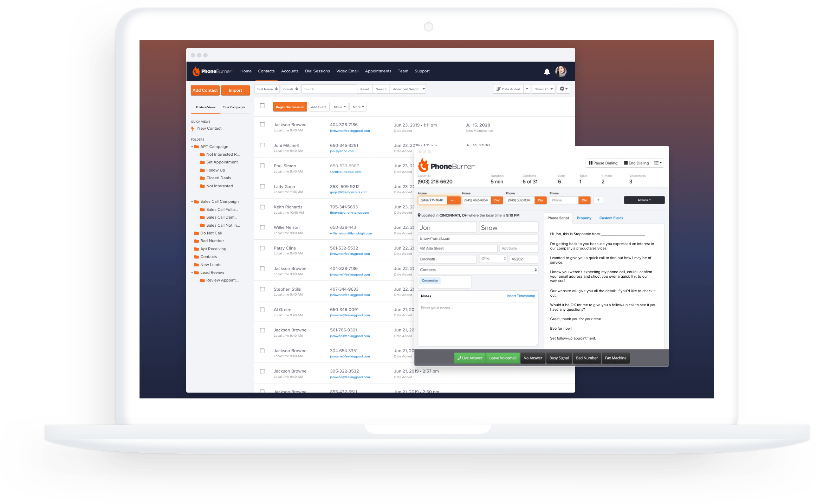Open the First Name field dropdown
Screen dimensions: 817x504
(x=267, y=89)
